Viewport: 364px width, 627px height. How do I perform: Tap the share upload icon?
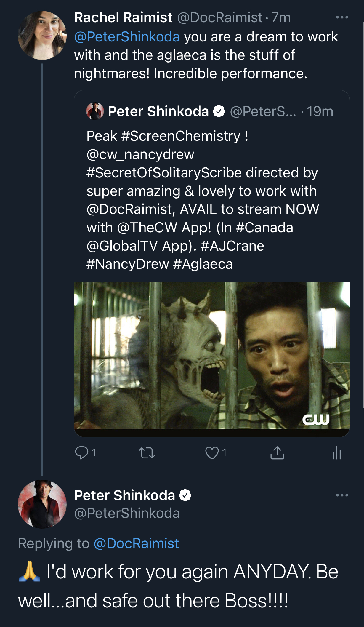point(277,453)
